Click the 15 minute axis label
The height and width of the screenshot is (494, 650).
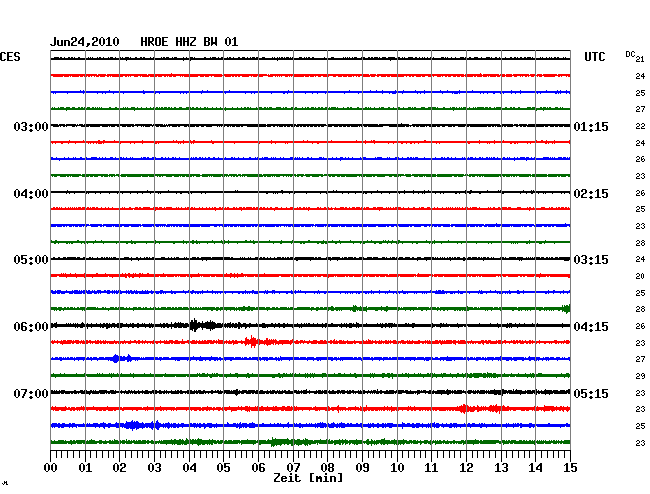570,468
